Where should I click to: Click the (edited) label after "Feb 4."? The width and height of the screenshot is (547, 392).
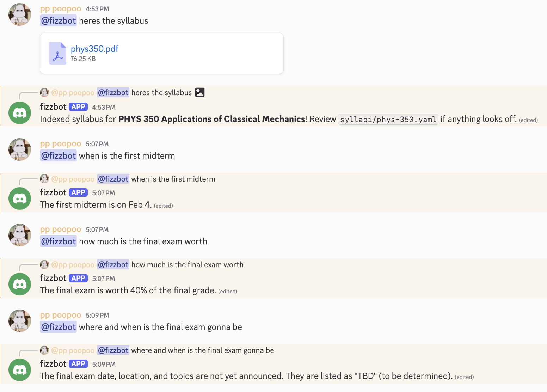[x=164, y=206]
